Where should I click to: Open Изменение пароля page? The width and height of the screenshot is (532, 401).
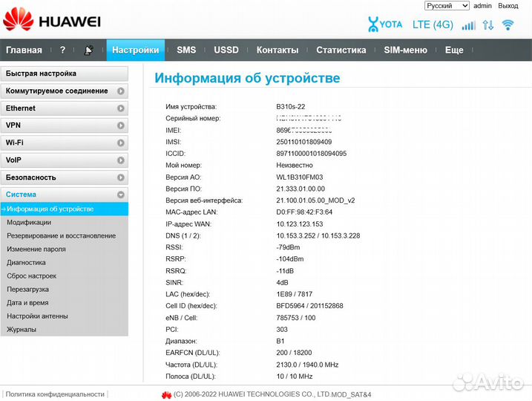[x=36, y=250]
